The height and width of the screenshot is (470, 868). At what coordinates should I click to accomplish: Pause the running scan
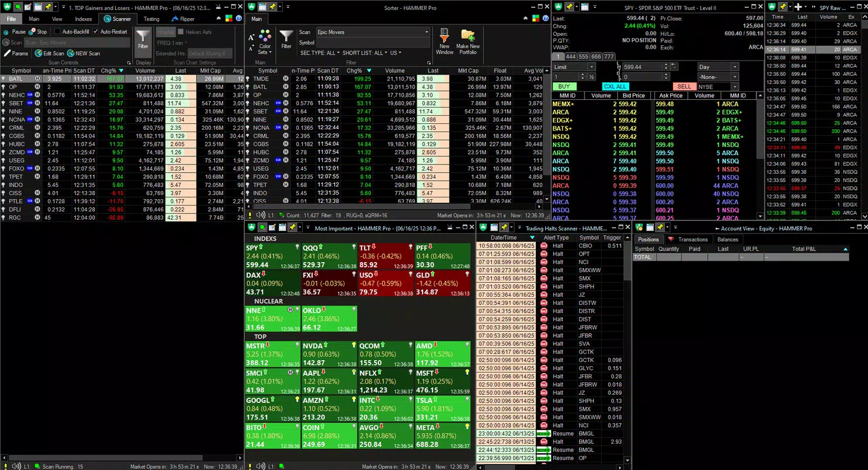tap(15, 32)
